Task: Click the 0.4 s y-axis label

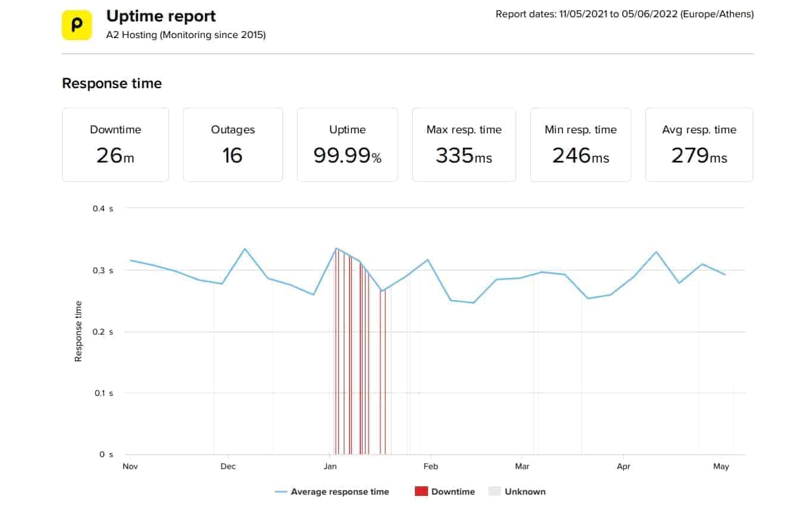Action: coord(102,209)
